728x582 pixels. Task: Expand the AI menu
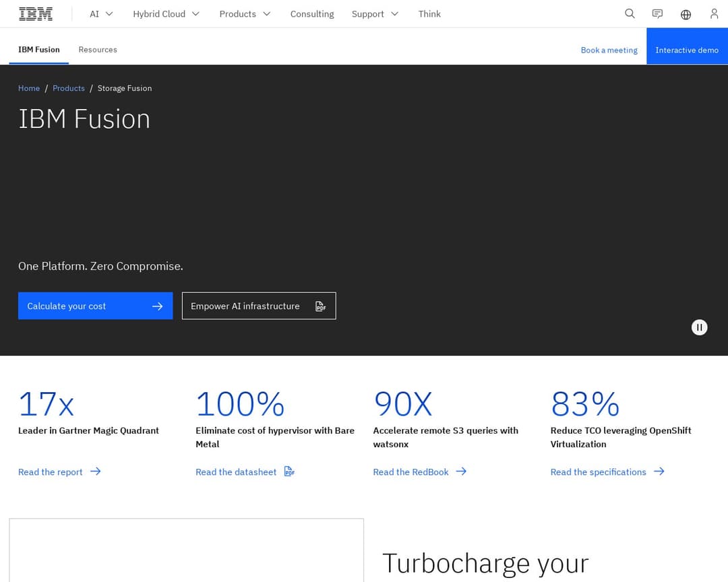click(101, 14)
